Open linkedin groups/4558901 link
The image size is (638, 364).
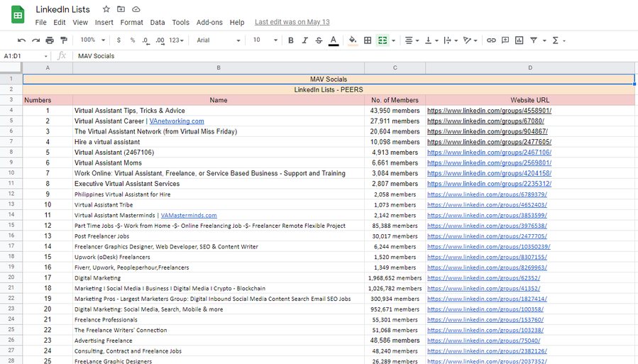pyautogui.click(x=489, y=111)
